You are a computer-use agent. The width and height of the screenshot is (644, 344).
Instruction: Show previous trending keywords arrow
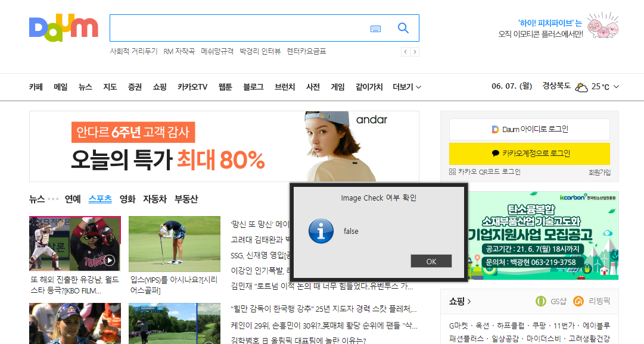tap(405, 52)
